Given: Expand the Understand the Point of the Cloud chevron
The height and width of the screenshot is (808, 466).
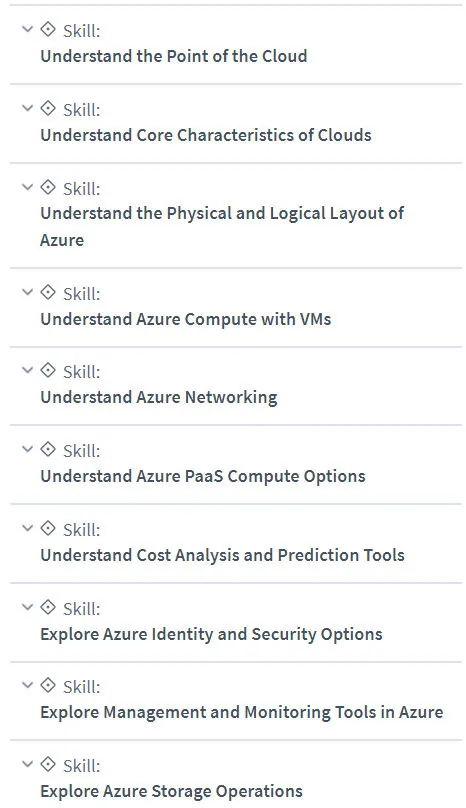Looking at the screenshot, I should tap(27, 29).
